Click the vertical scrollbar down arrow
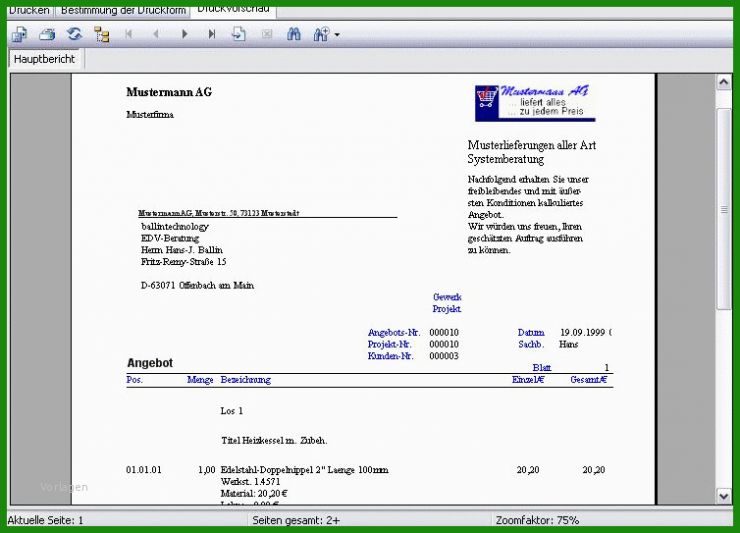 point(723,496)
